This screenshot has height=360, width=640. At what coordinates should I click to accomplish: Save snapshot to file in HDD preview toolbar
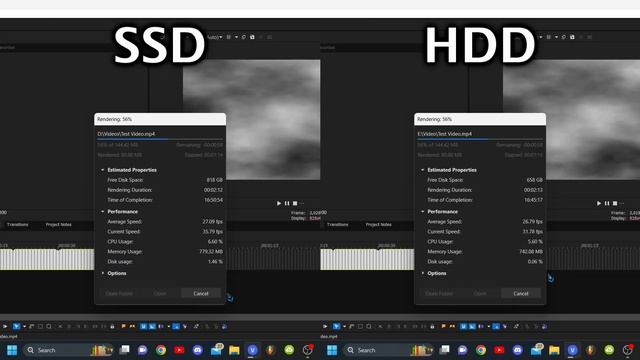click(572, 37)
